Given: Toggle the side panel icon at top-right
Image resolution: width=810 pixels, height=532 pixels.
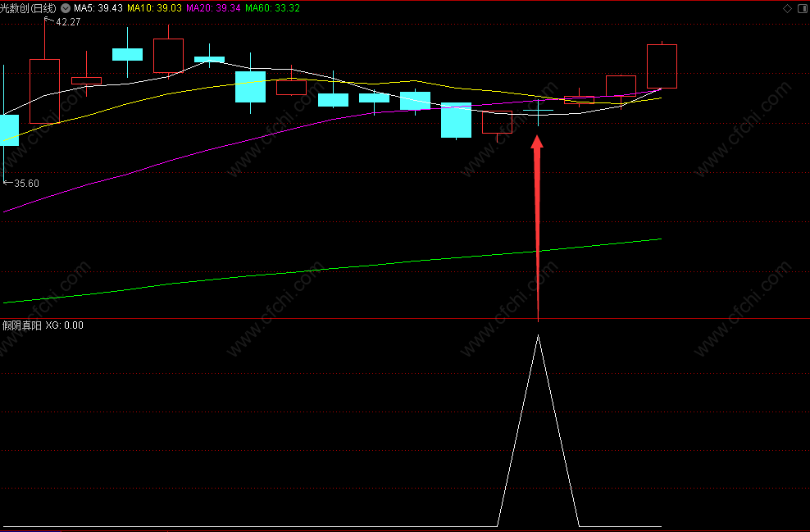Looking at the screenshot, I should coord(803,8).
